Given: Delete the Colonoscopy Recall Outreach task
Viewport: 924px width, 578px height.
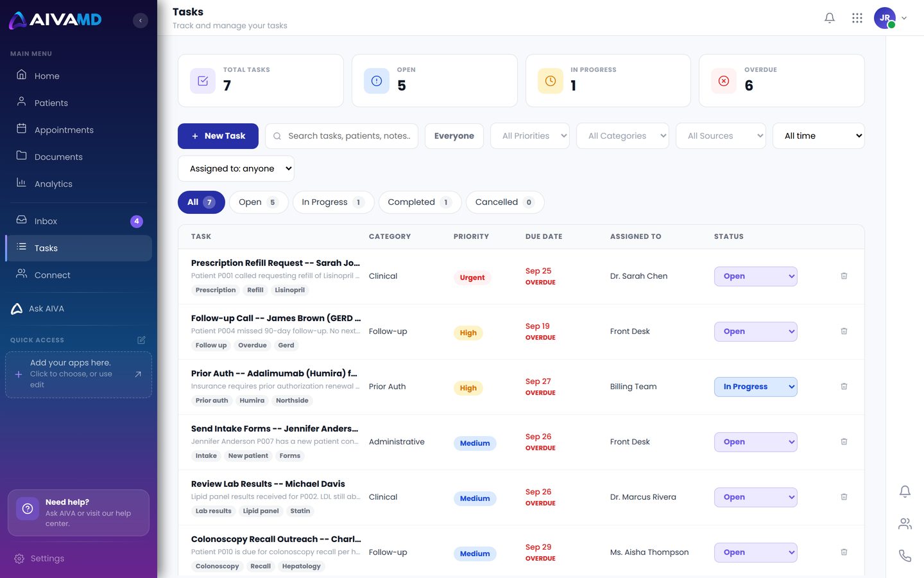Looking at the screenshot, I should click(844, 552).
